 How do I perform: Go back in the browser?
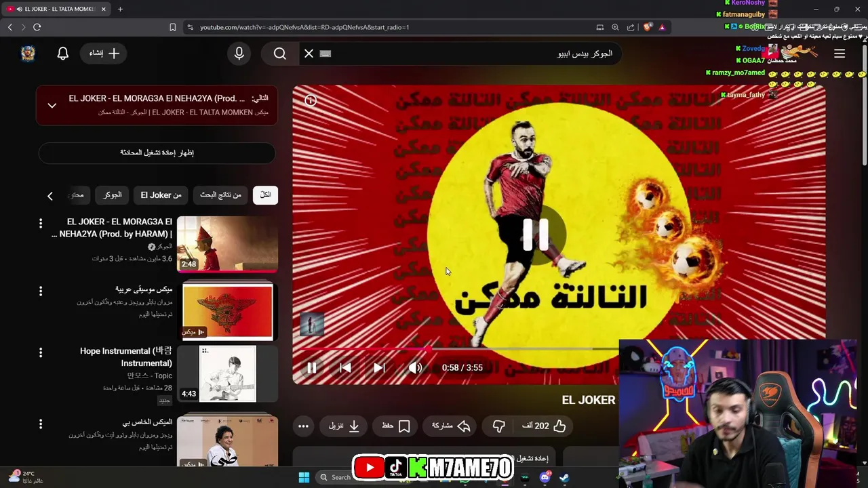tap(9, 27)
